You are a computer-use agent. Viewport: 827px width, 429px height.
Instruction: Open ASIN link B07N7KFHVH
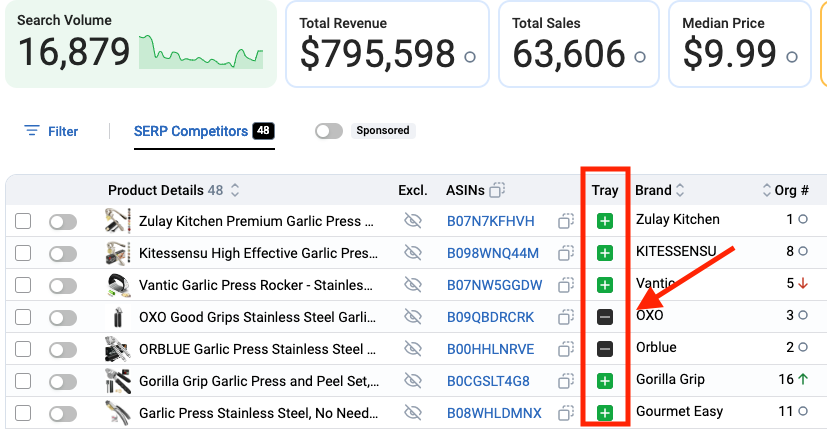491,221
